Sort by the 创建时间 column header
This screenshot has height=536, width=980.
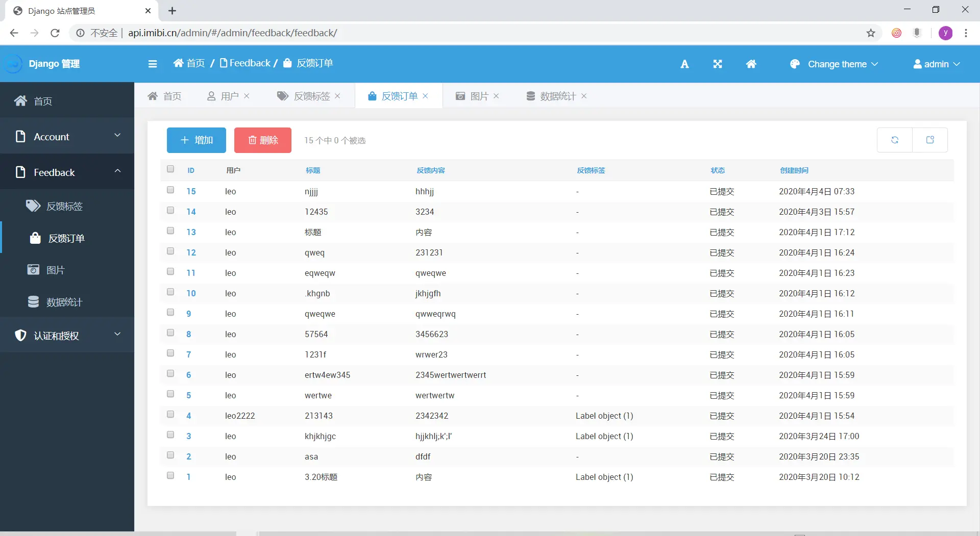[794, 170]
